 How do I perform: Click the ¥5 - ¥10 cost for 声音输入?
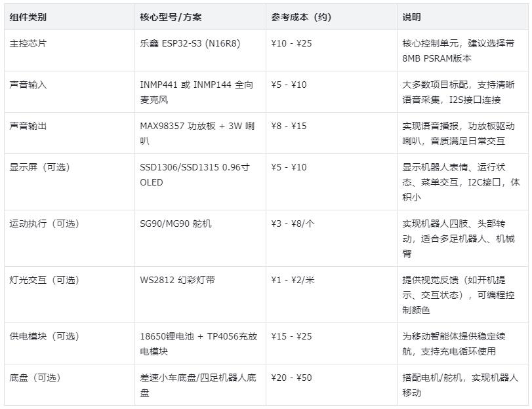click(331, 92)
